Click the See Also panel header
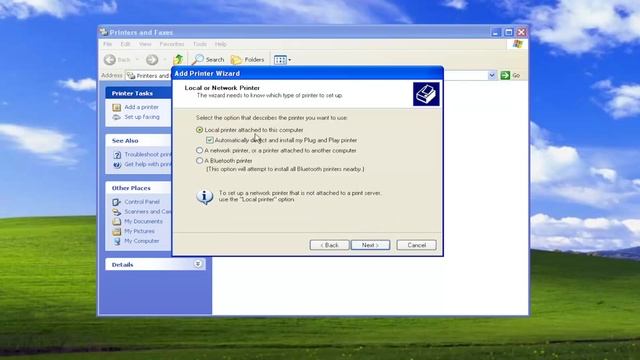 138,140
